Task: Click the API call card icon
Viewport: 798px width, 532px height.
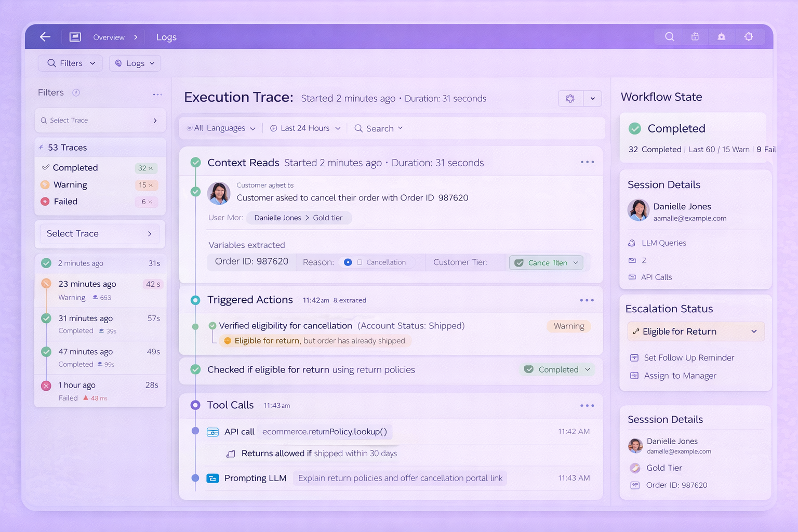Action: click(x=212, y=432)
